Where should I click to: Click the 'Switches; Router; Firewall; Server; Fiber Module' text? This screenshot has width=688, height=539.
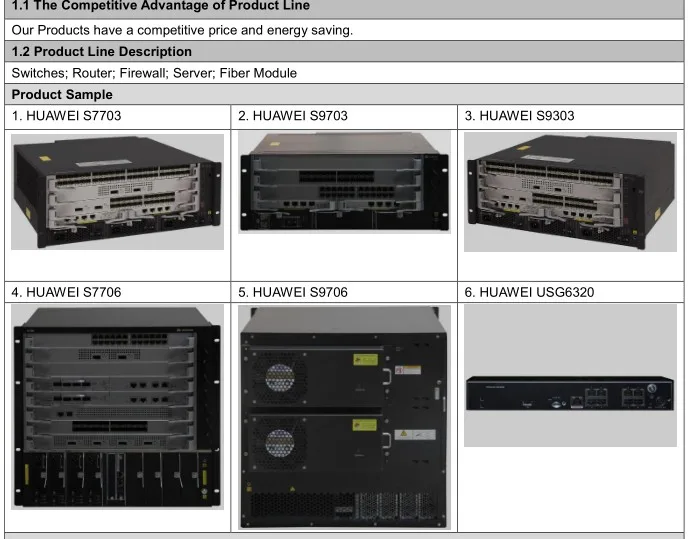(x=154, y=73)
